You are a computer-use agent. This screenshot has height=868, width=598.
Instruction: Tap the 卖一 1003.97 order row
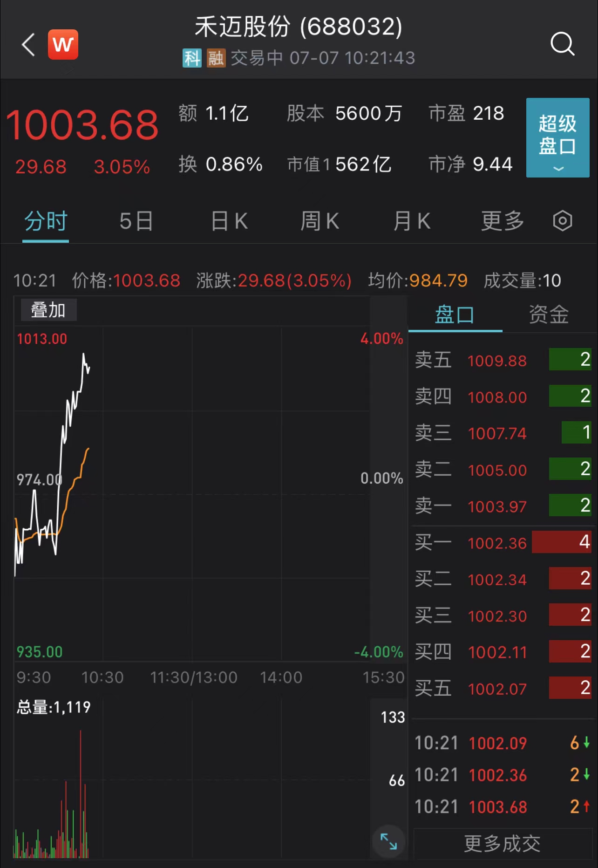[502, 506]
